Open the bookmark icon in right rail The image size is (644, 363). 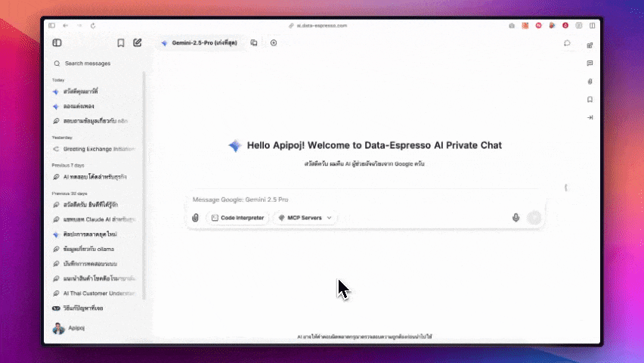coord(590,100)
